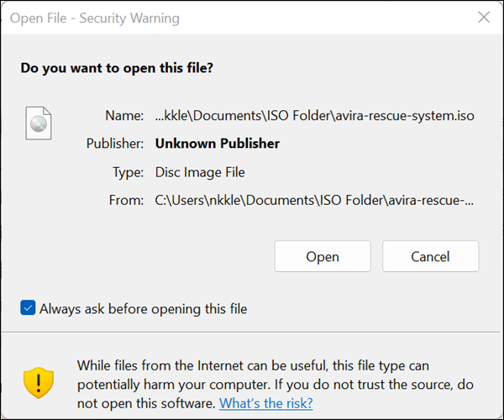504x420 pixels.
Task: Click the file name path ending in avira-rescue-system.iso
Action: pyautogui.click(x=314, y=116)
